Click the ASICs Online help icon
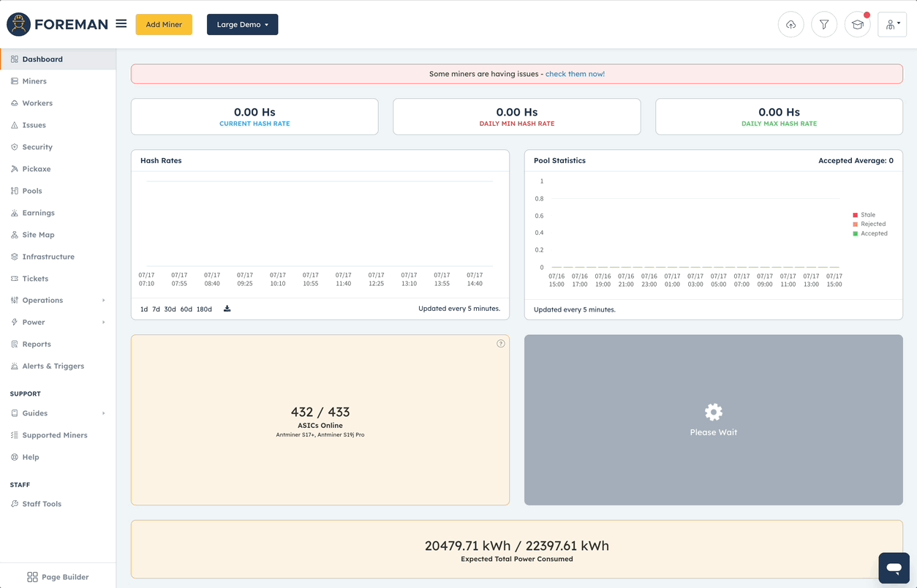Image resolution: width=917 pixels, height=588 pixels. tap(501, 344)
